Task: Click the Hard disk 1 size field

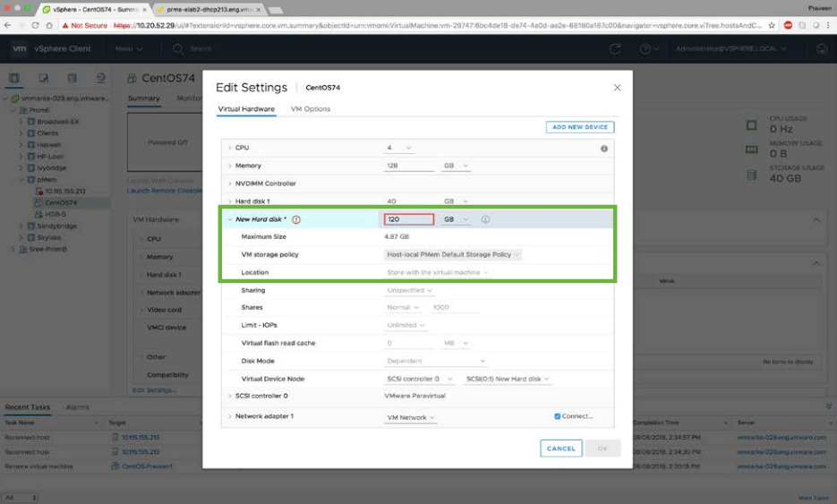Action: [x=409, y=201]
